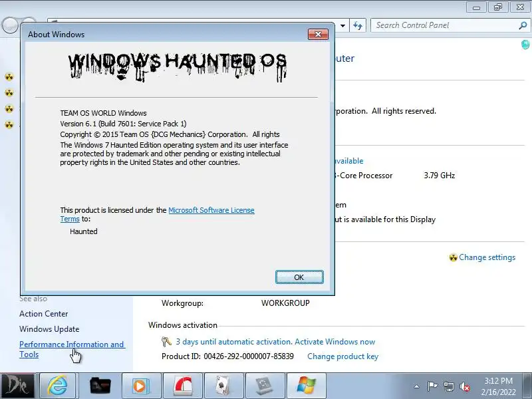Minimize the System control panel window
The height and width of the screenshot is (399, 532).
tap(476, 7)
